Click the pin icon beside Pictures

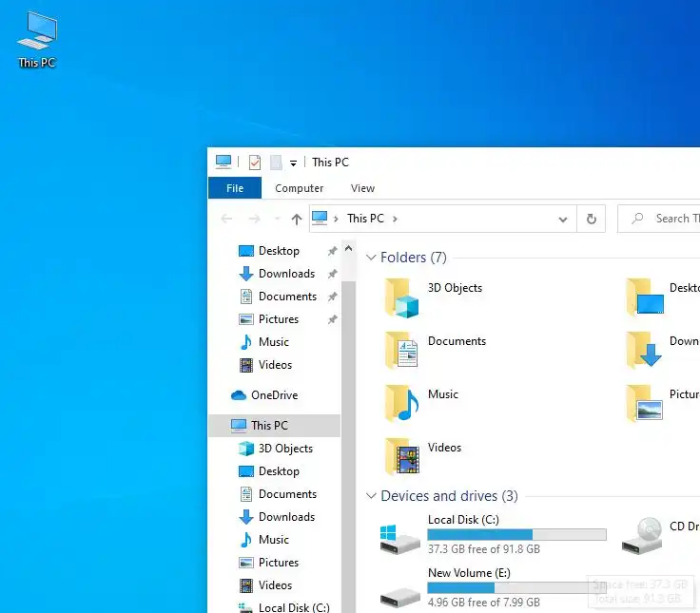click(332, 319)
